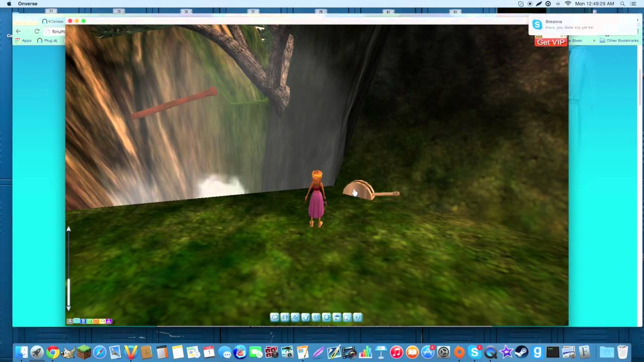Open iTunes music icon in Dock
Viewport: 644px width, 362px height.
pyautogui.click(x=396, y=352)
